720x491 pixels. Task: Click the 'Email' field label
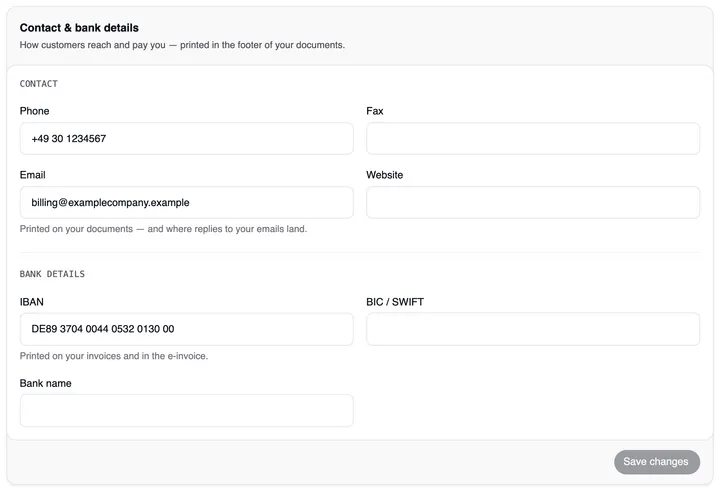pos(33,175)
